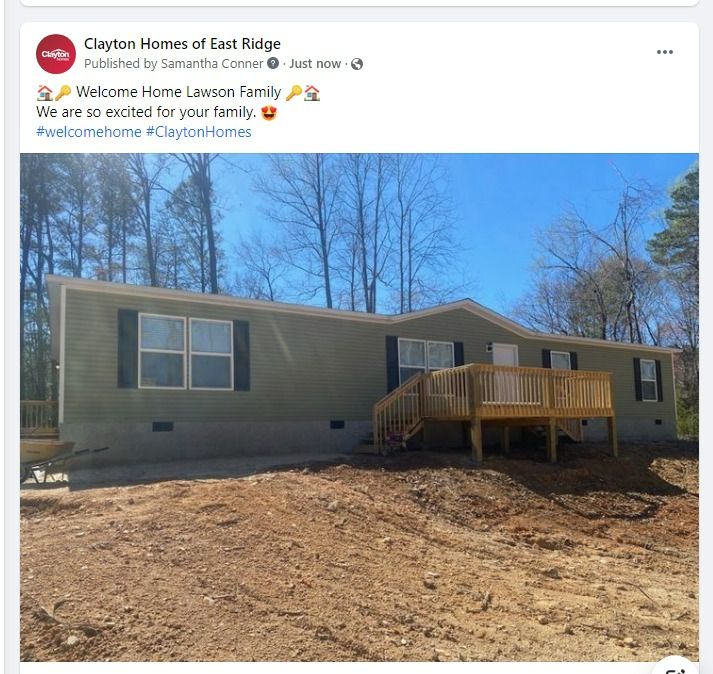The height and width of the screenshot is (674, 713).
Task: Open the post options three-dot menu
Action: coord(664,52)
